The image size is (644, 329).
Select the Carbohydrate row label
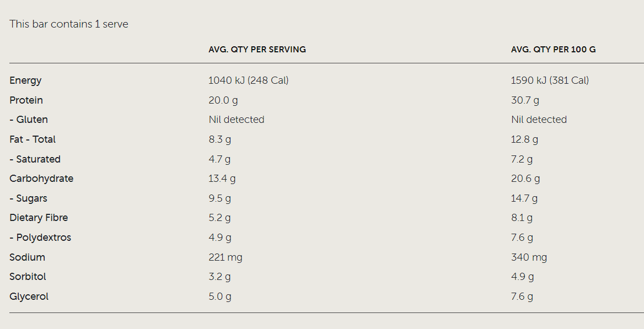[41, 179]
